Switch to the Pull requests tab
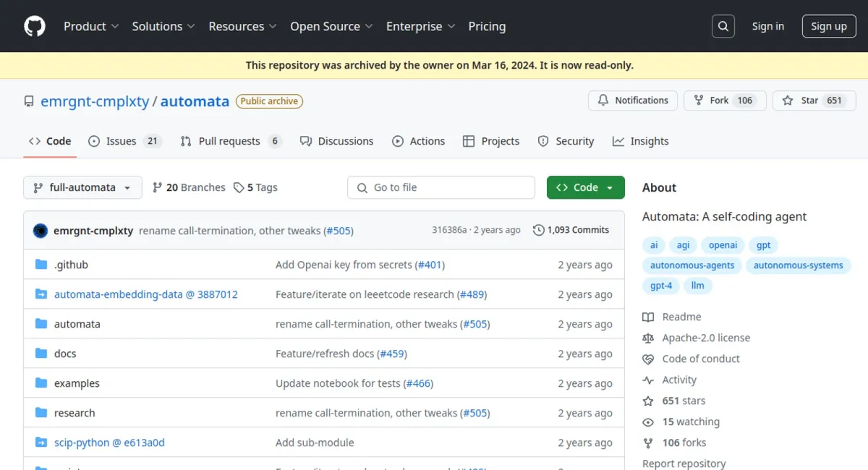Screen dimensions: 868x470 click(230, 141)
